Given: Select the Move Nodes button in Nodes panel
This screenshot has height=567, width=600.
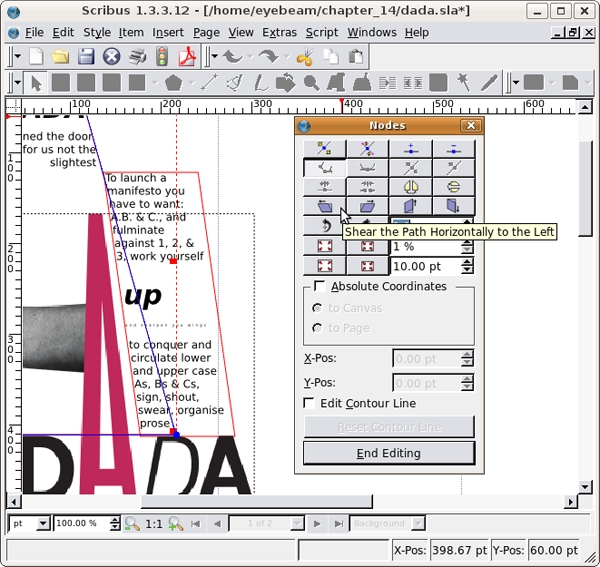Looking at the screenshot, I should point(324,149).
